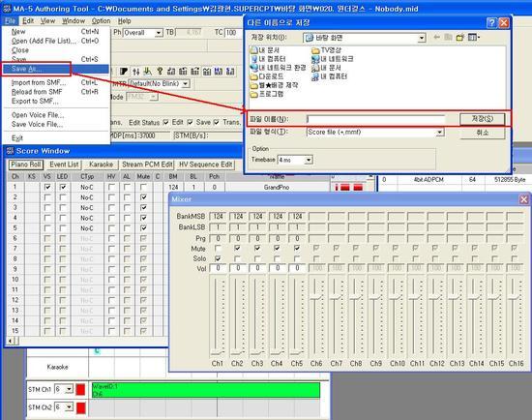Viewport: 532px width, 420px height.
Task: Click the 파일 이름 file name field
Action: tap(376, 119)
